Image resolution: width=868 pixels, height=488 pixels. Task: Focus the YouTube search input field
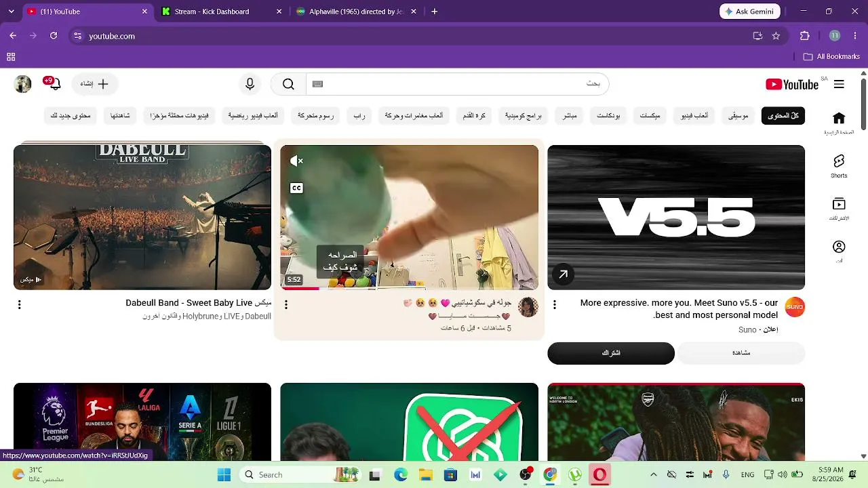click(458, 84)
